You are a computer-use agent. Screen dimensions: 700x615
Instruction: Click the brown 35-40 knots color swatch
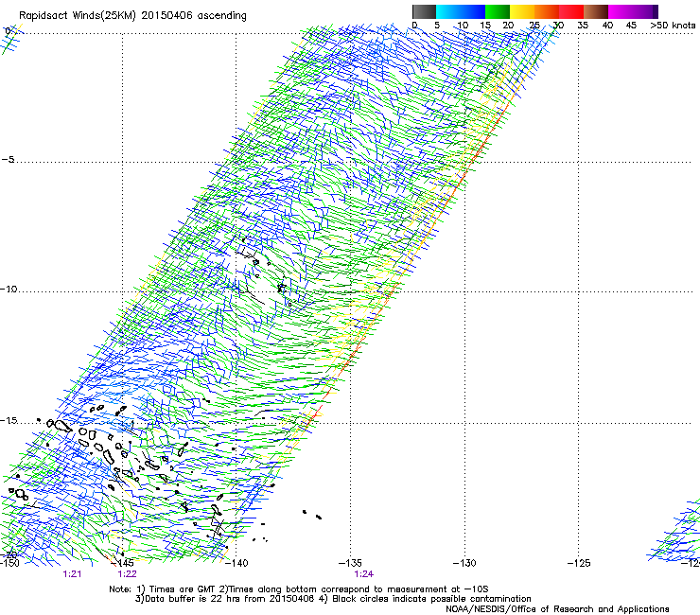click(x=596, y=11)
